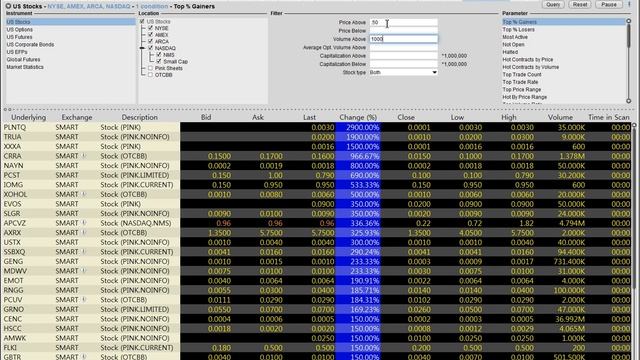Click the Reset button
Viewport: 640px width, 360px height.
[580, 4]
